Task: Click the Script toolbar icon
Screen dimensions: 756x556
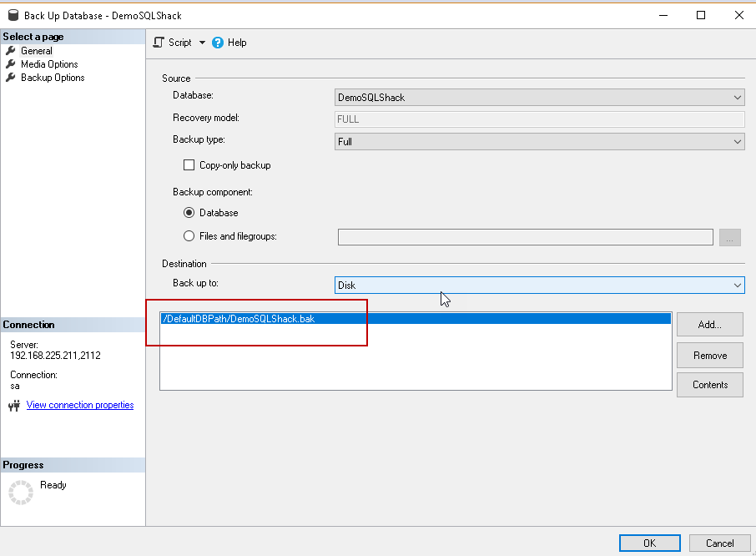Action: point(159,43)
